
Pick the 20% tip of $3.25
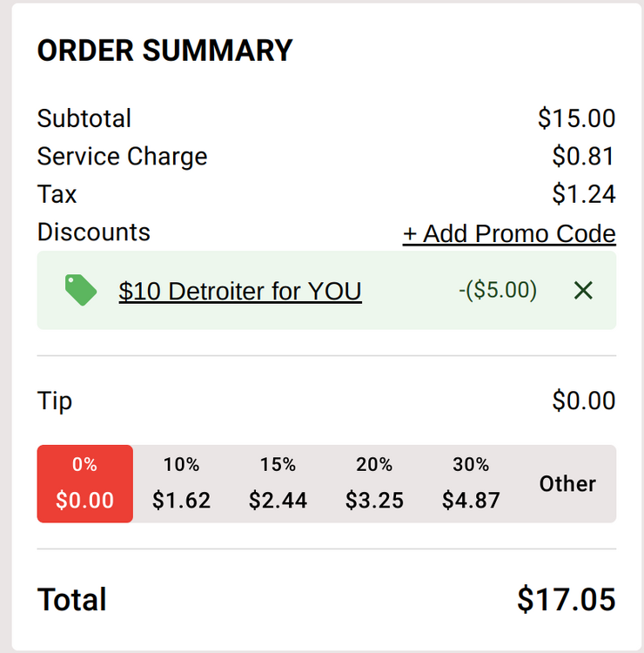click(x=374, y=483)
